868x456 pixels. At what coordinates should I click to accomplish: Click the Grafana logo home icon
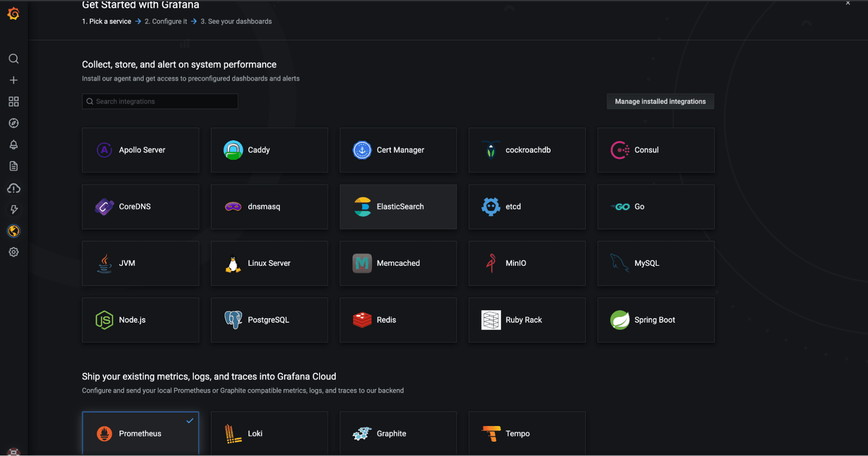click(x=13, y=14)
